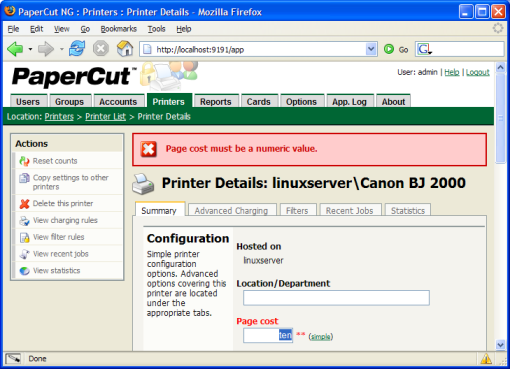Switch to the App. Log tab
Viewport: 510px width, 369px height.
click(x=349, y=101)
